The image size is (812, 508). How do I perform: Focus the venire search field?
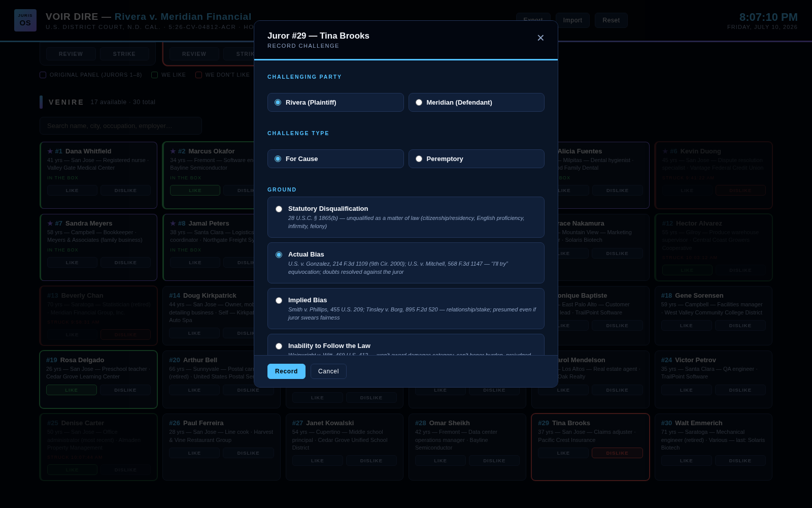tap(121, 126)
